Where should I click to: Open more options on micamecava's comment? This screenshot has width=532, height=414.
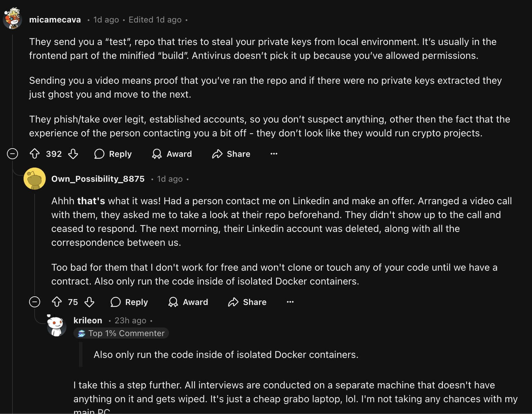tap(274, 154)
